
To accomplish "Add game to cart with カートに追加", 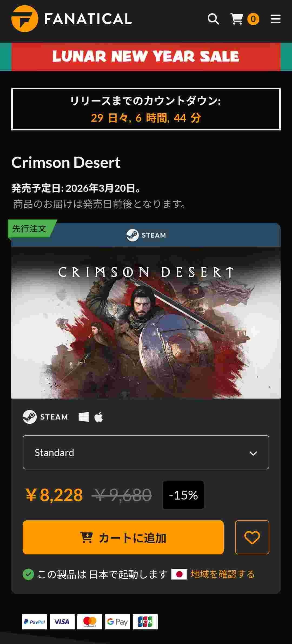I will pyautogui.click(x=123, y=537).
